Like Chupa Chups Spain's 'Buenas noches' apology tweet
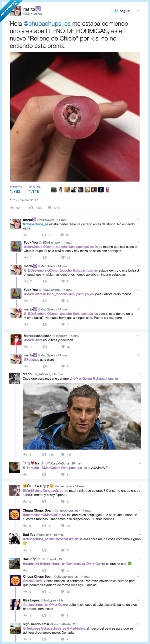This screenshot has width=150, height=644. [63, 592]
